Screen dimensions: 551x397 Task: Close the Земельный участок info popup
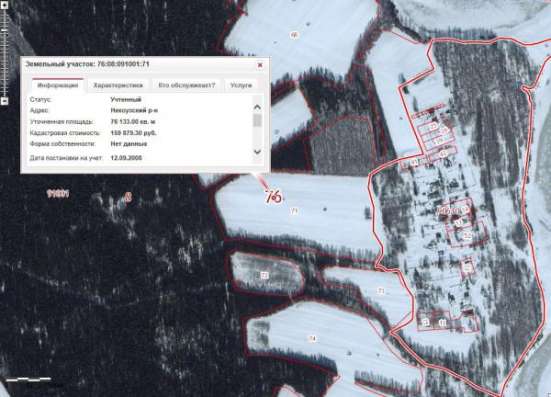click(x=260, y=65)
